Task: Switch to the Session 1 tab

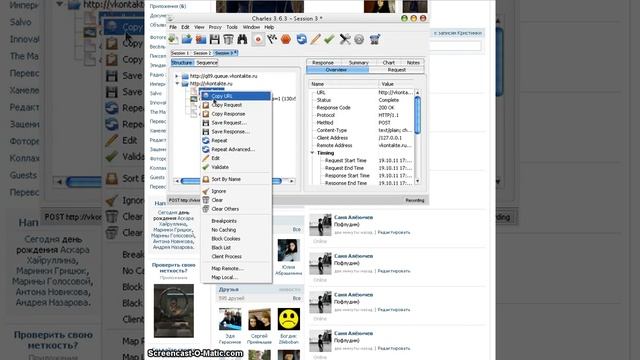Action: [180, 53]
